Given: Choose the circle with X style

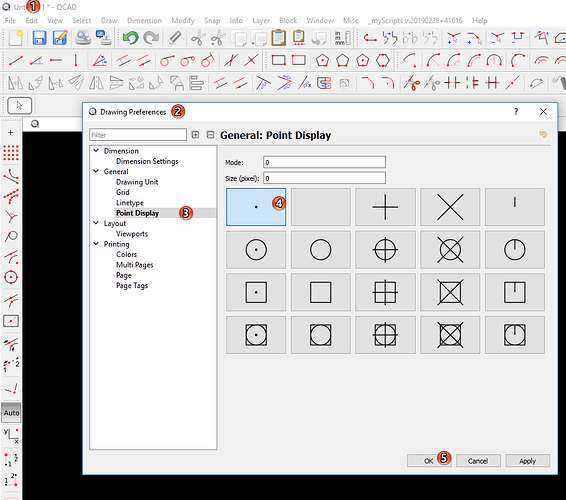Looking at the screenshot, I should (x=450, y=249).
